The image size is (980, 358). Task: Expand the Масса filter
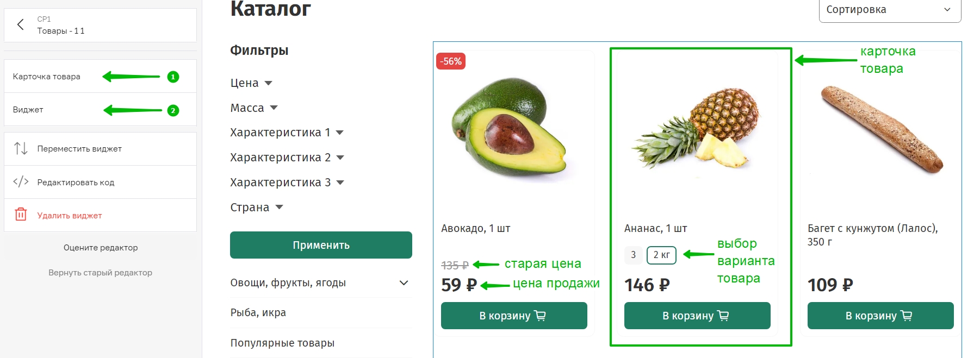[254, 108]
